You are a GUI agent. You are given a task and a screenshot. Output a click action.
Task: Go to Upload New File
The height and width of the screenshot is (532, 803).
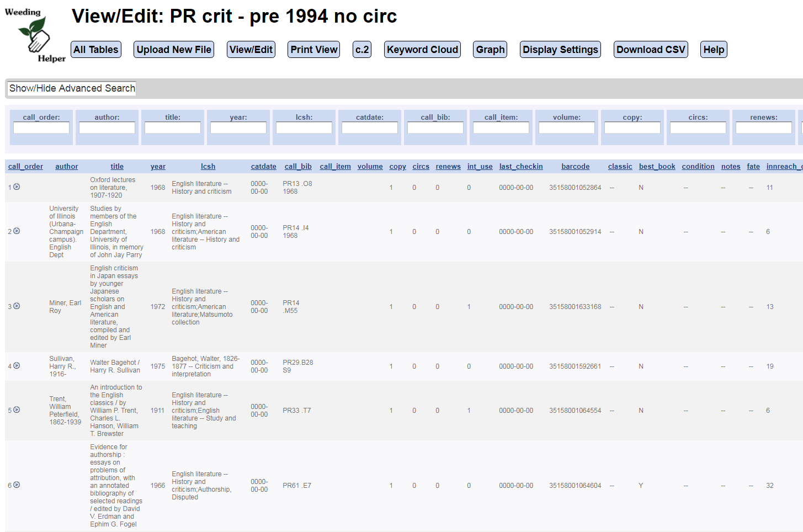pyautogui.click(x=174, y=50)
